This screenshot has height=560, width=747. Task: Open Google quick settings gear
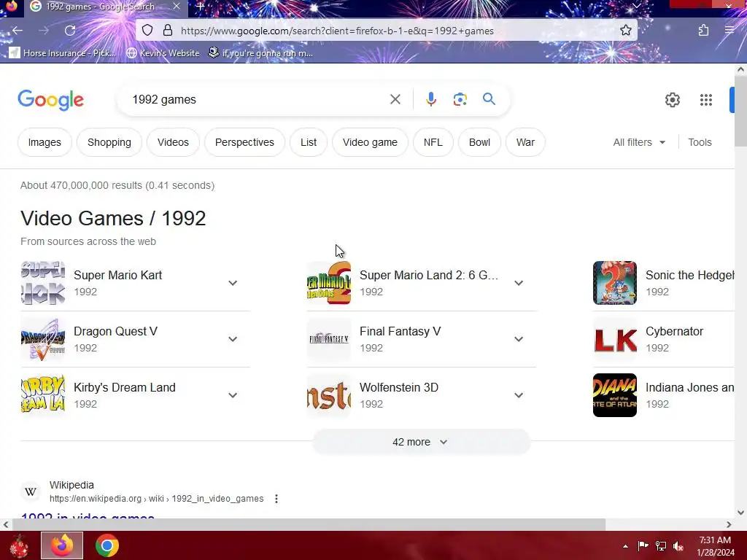pyautogui.click(x=672, y=100)
